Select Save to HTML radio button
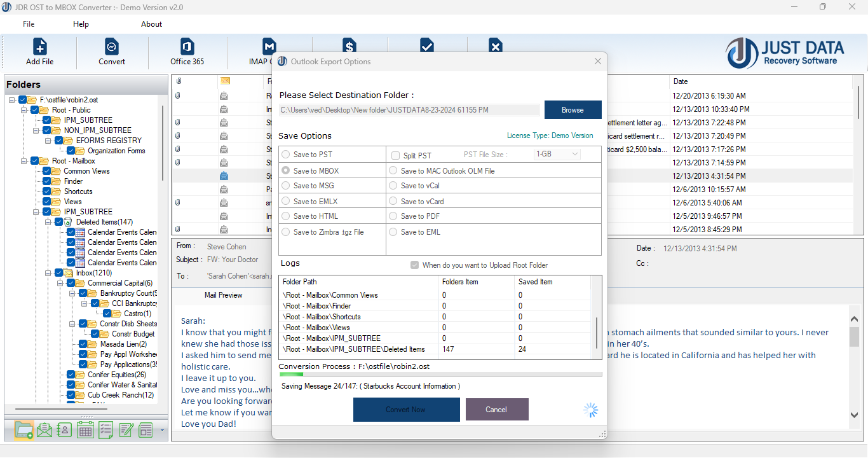Image resolution: width=868 pixels, height=458 pixels. 286,216
